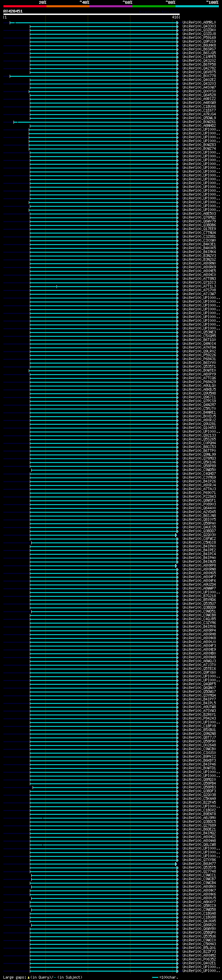
Task: Select the UniRef100_Q76MQ2 label
Action: point(199,218)
